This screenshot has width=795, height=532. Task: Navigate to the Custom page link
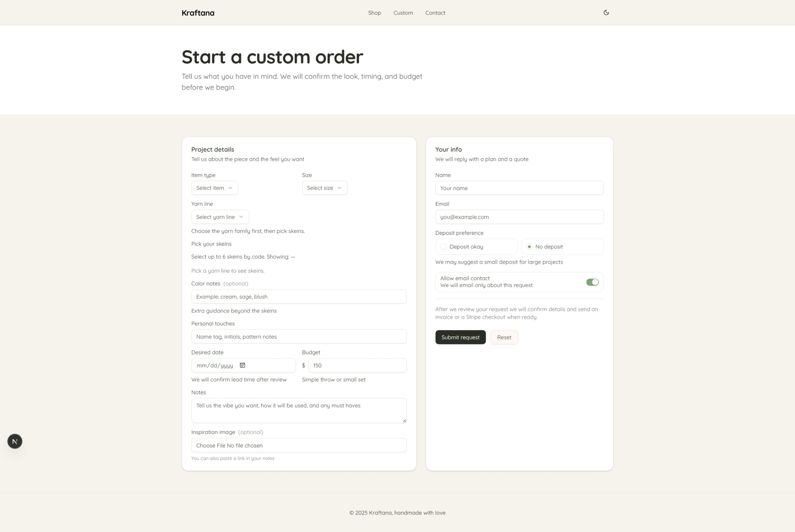pos(403,13)
